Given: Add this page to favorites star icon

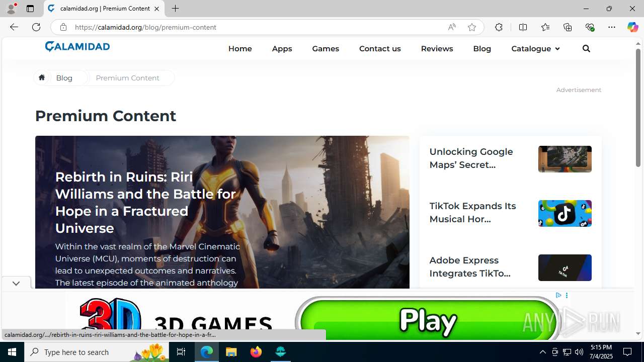Looking at the screenshot, I should 472,27.
